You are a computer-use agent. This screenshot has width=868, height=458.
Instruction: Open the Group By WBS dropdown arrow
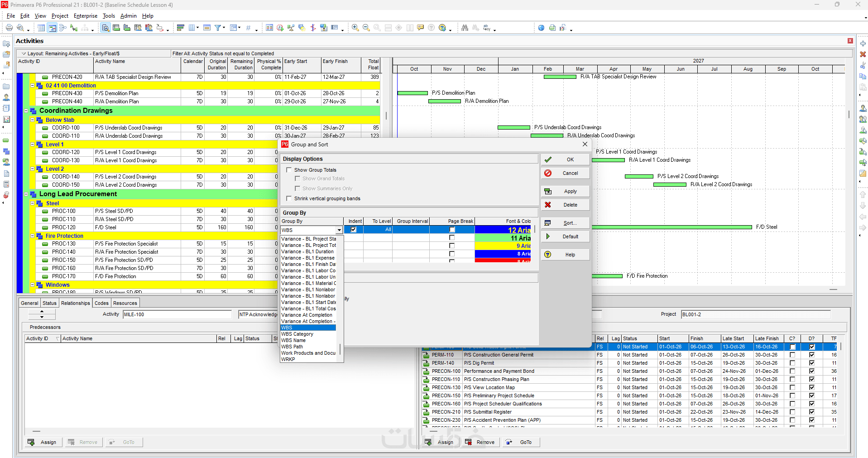point(339,230)
